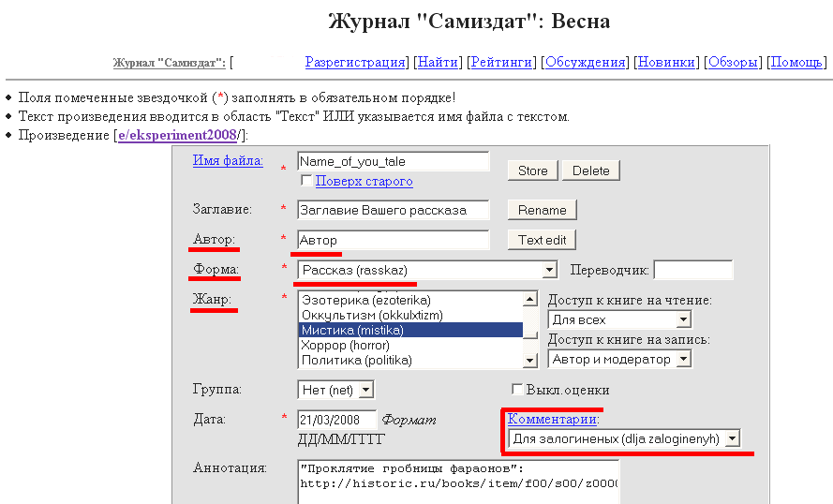Click the Rename button
Screen dimensions: 833x504
coord(542,210)
